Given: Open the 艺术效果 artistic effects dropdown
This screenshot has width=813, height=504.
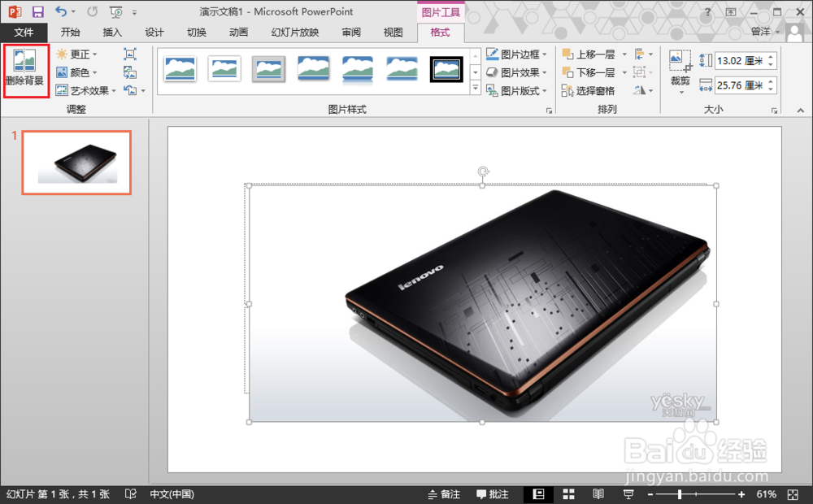Looking at the screenshot, I should 86,90.
